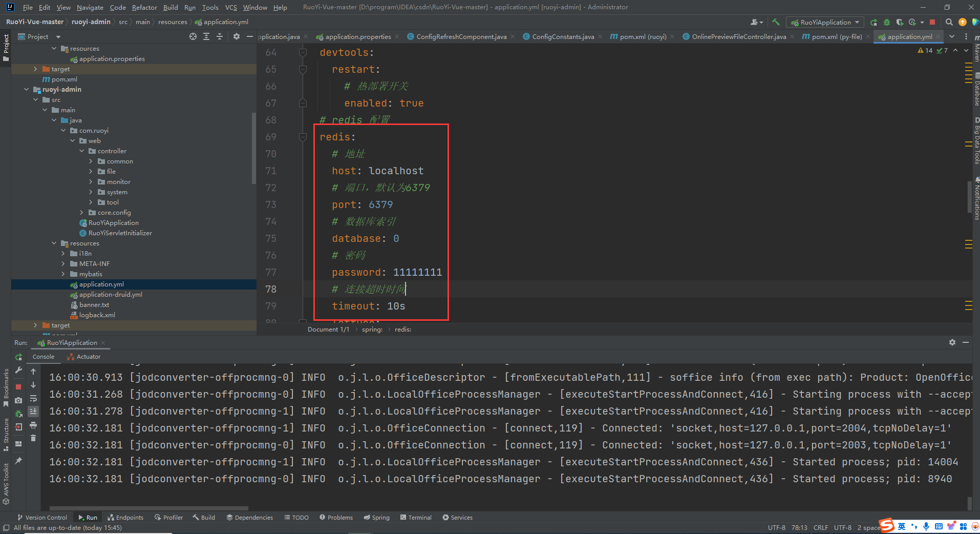Open the Navigate menu

[x=90, y=7]
